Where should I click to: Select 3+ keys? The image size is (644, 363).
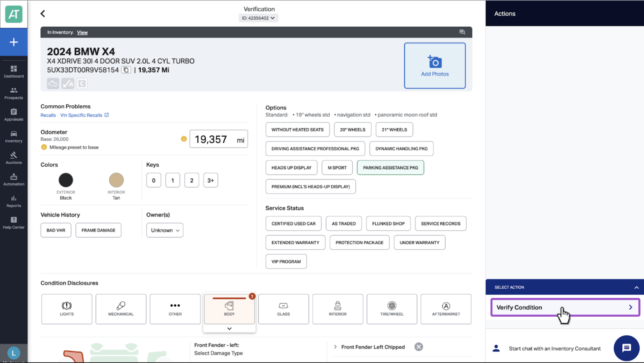click(211, 180)
